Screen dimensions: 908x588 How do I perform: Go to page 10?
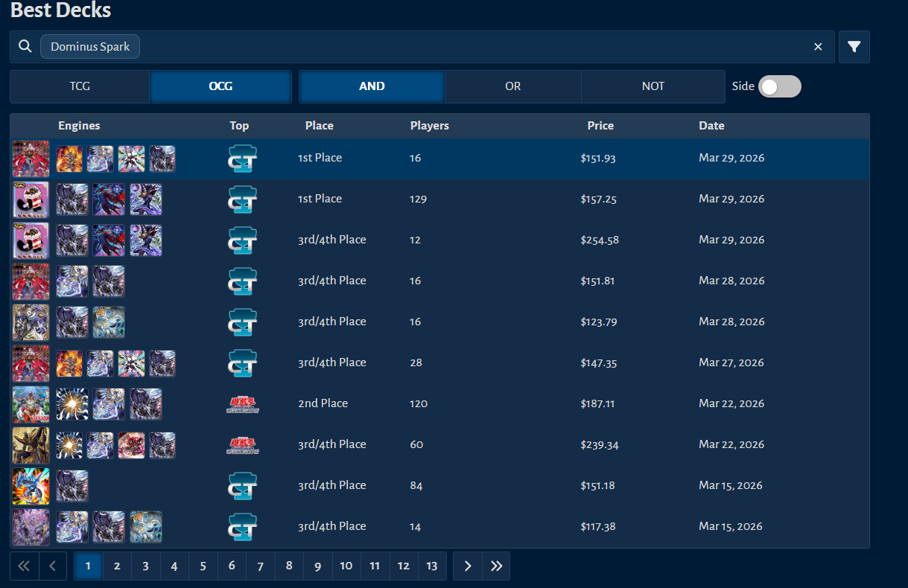click(x=346, y=566)
